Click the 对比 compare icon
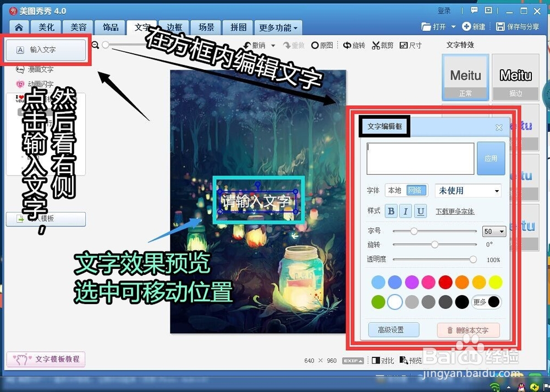Screen dimensions: 550x392 [x=376, y=361]
